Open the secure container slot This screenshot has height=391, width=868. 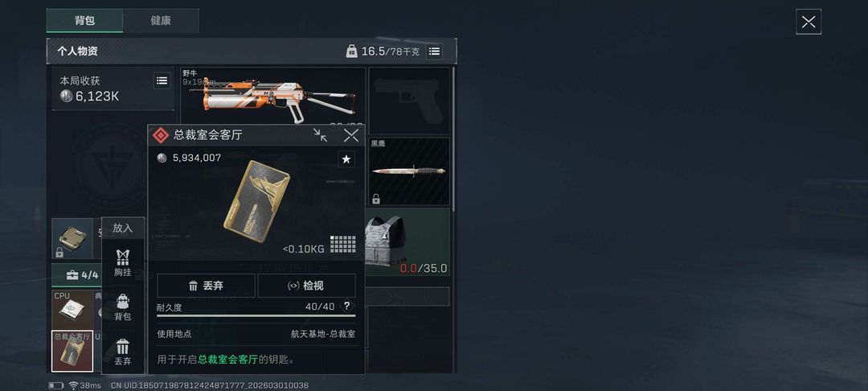tap(72, 238)
